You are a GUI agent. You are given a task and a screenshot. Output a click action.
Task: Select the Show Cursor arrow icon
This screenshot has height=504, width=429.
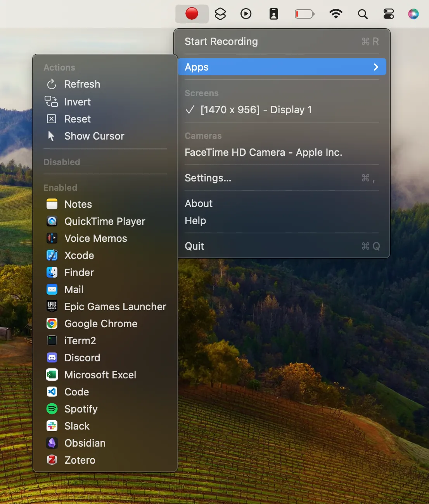pos(51,136)
